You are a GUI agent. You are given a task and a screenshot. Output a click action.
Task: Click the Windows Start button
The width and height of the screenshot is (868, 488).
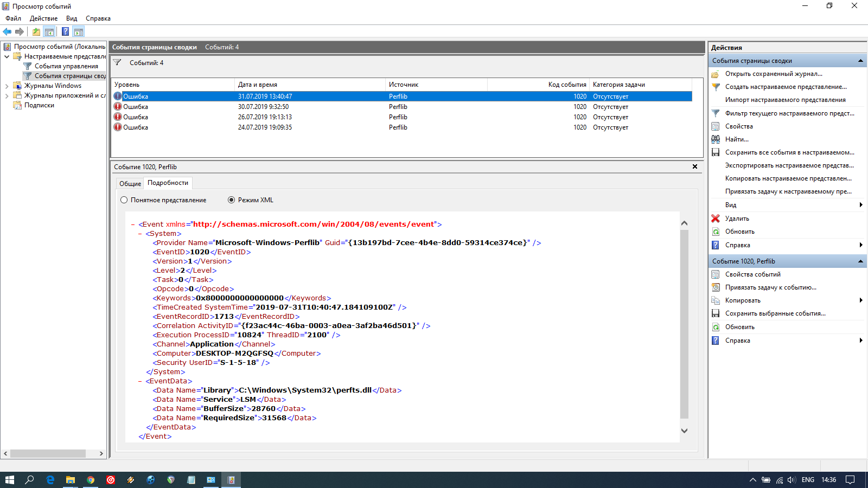[x=10, y=480]
